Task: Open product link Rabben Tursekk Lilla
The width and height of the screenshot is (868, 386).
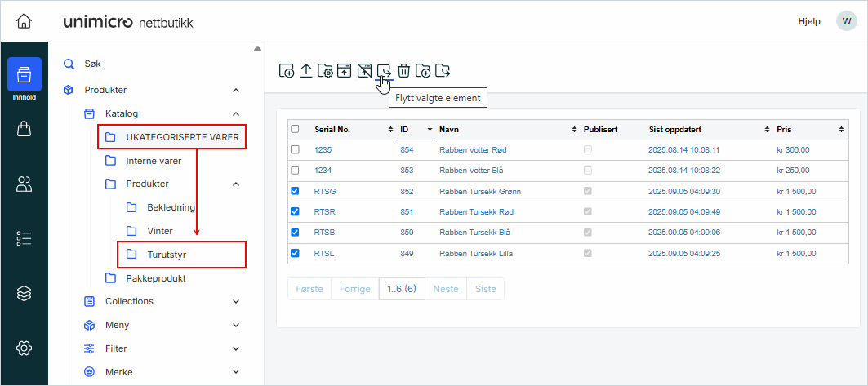Action: point(479,254)
